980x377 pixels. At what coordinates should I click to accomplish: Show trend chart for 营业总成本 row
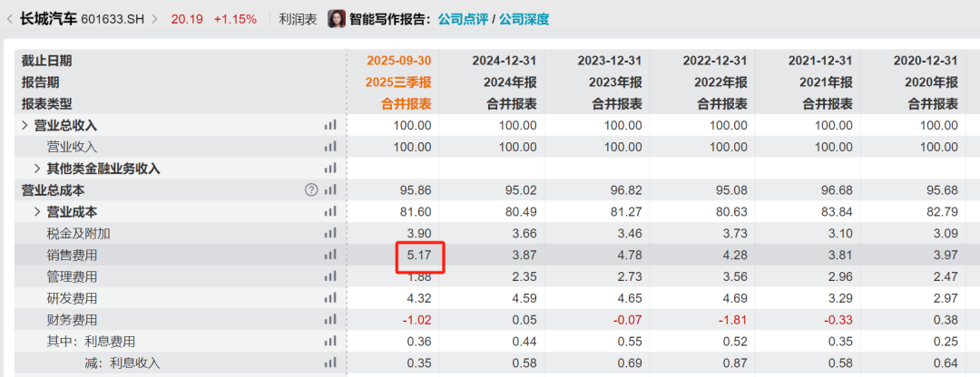coord(330,190)
